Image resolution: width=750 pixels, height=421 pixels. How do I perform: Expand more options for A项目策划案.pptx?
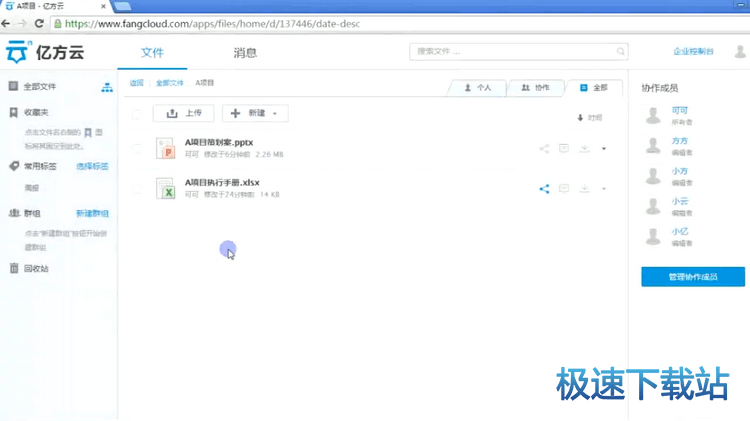pyautogui.click(x=604, y=149)
